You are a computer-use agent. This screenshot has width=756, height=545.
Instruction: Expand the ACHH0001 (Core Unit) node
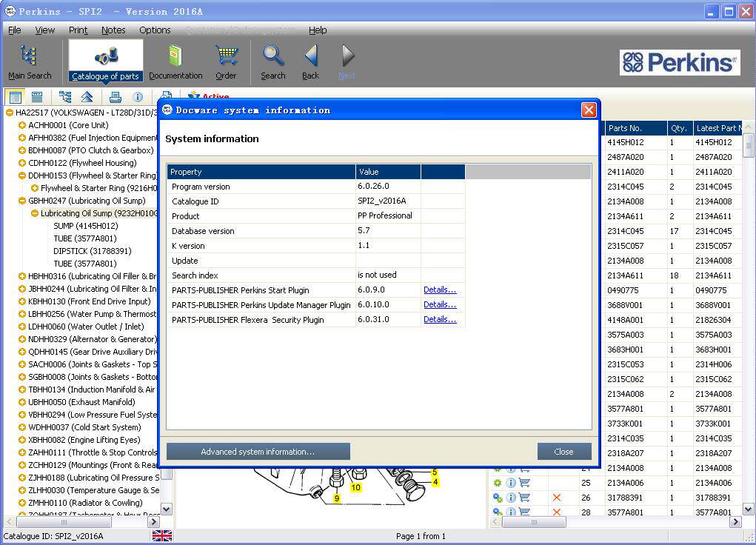[x=22, y=125]
